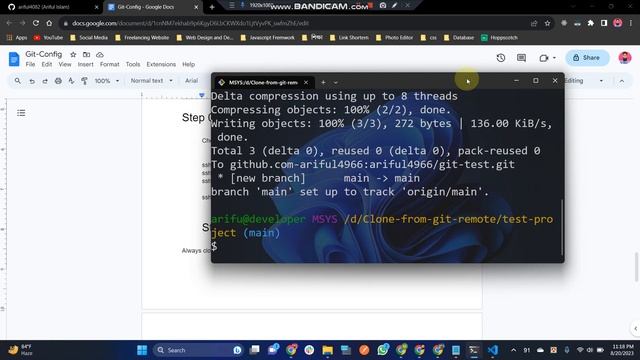Select the paint format roller icon
Screen dimensions: 640x360
84,81
